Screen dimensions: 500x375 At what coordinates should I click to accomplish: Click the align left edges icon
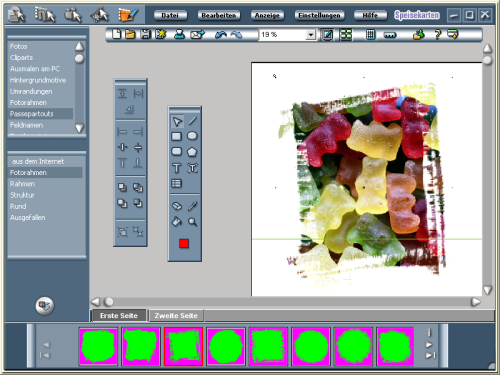pyautogui.click(x=122, y=132)
